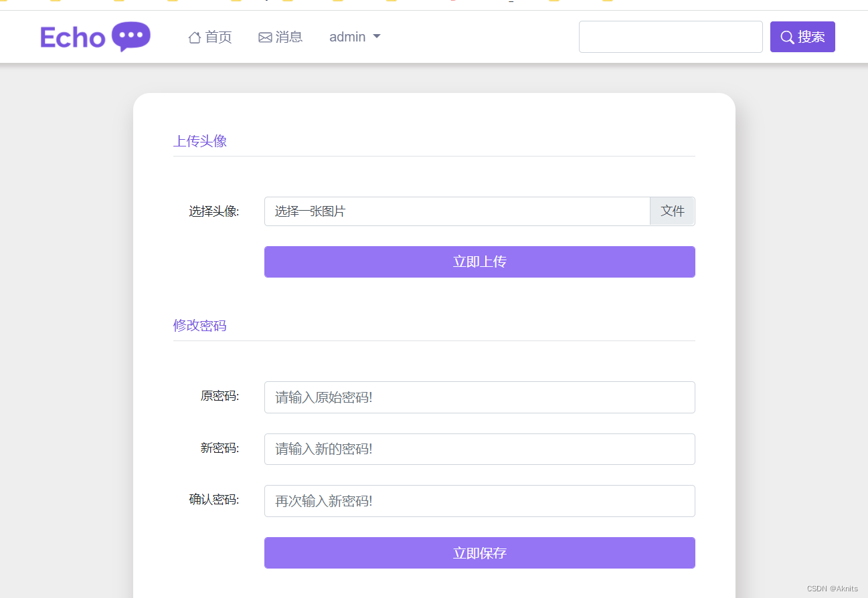Click the purple speech bubble logo icon
Image resolution: width=868 pixels, height=598 pixels.
tap(131, 37)
